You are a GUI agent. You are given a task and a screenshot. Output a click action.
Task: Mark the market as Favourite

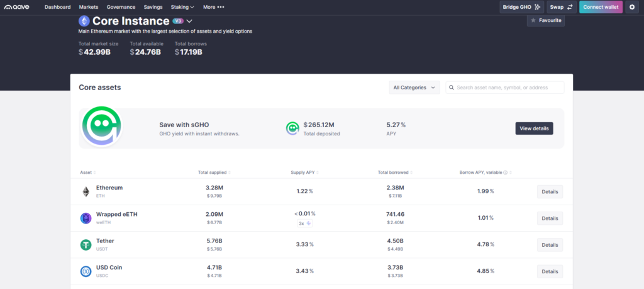pos(545,21)
